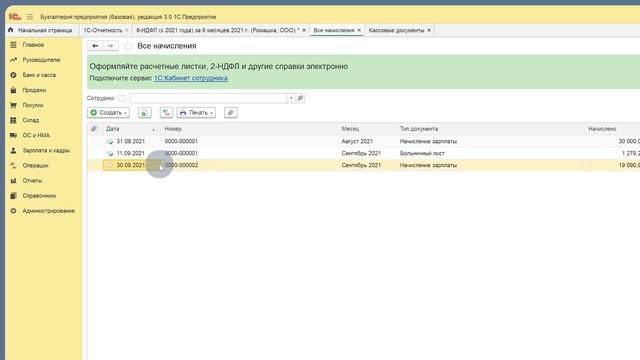Screen dimensions: 640x360
Task: Click Сентябрь 2021 in 11.09.2021 row
Action: 361,153
